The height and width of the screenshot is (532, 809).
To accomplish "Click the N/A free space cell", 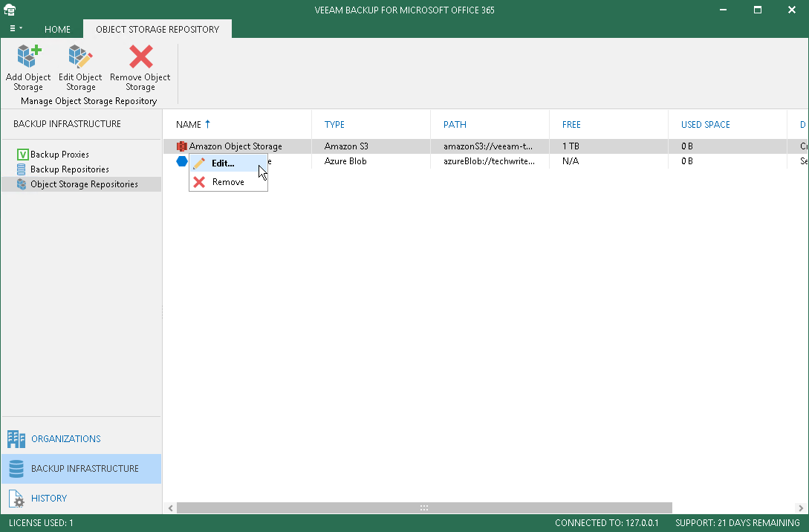I will click(571, 161).
